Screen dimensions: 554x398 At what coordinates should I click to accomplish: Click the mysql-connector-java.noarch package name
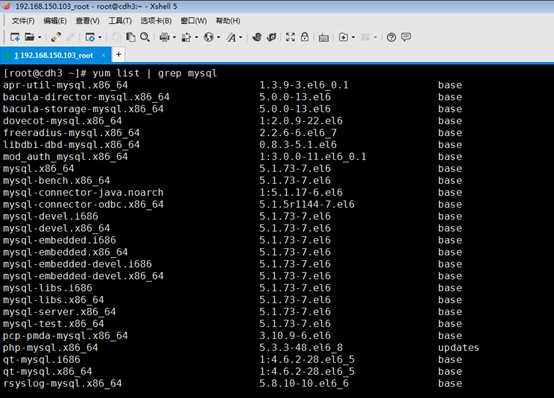[x=83, y=192]
